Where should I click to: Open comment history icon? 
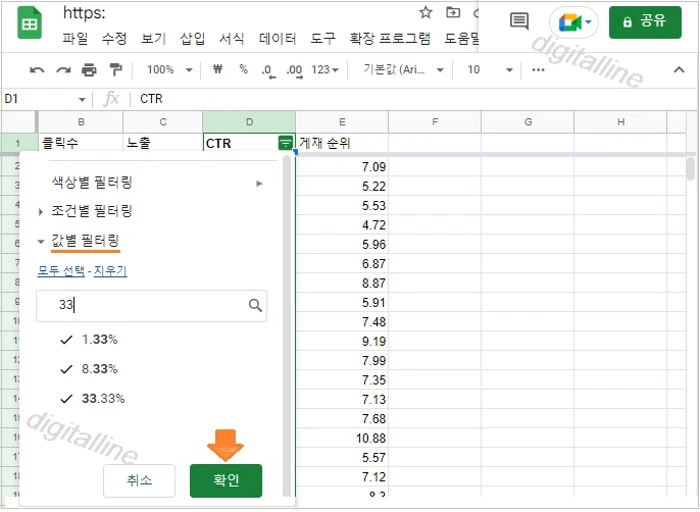pyautogui.click(x=519, y=21)
